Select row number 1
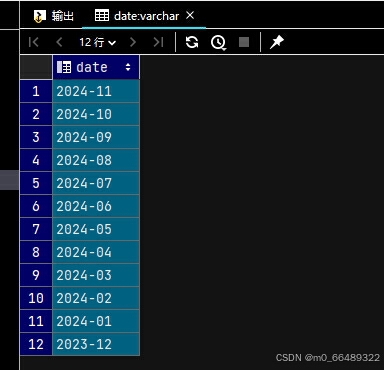The width and height of the screenshot is (384, 370). (36, 91)
